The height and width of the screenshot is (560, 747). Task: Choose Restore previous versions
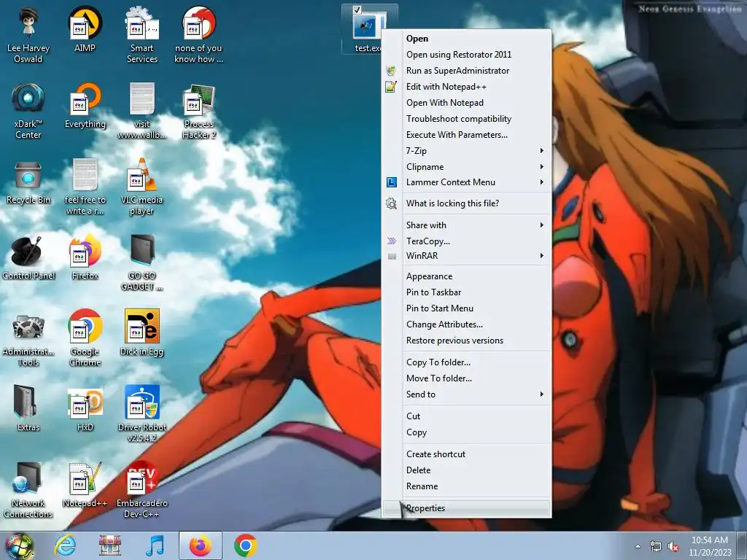tap(467, 341)
